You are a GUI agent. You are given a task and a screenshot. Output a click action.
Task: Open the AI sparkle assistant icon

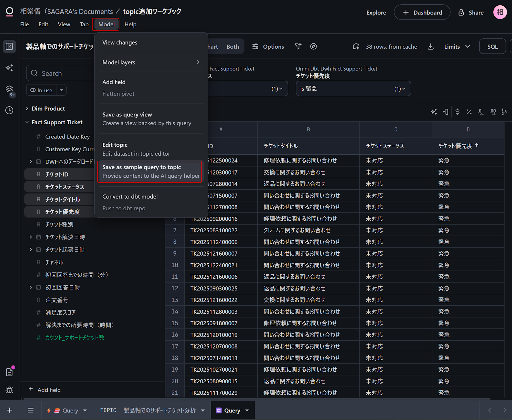[x=9, y=68]
